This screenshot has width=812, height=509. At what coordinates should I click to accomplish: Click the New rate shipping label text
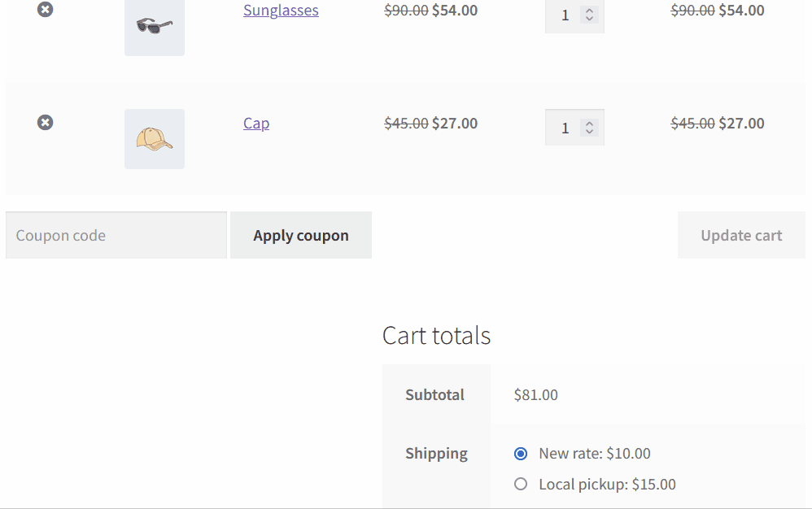tap(595, 454)
